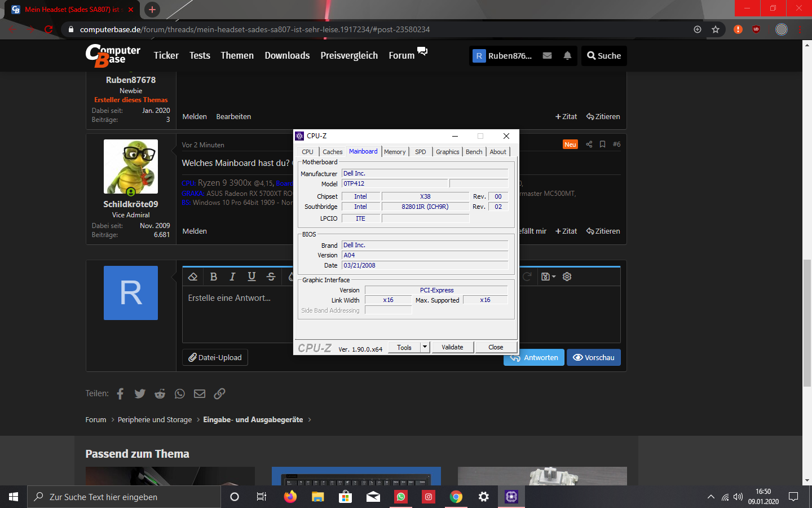Share the thread on Facebook
Image resolution: width=812 pixels, height=508 pixels.
coord(120,393)
